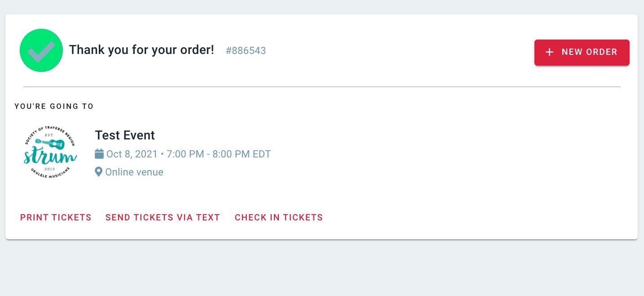Click the YOU'RE GOING TO label

(54, 107)
